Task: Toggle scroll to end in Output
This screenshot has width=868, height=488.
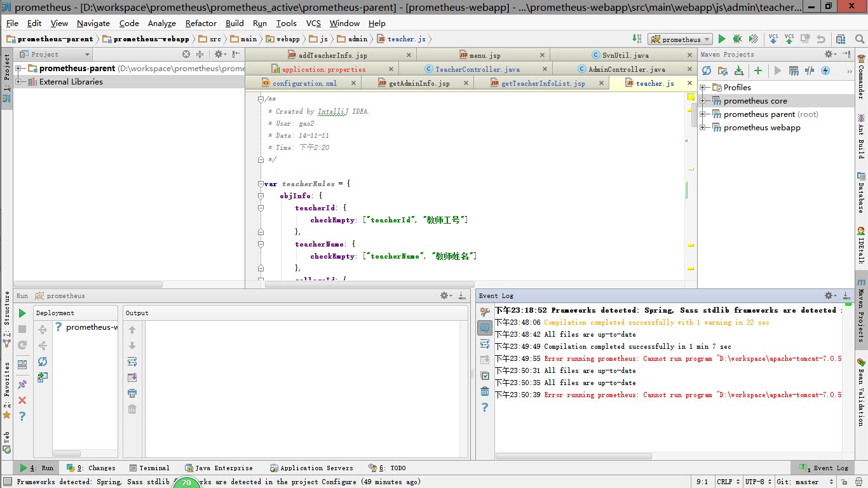Action: 132,377
